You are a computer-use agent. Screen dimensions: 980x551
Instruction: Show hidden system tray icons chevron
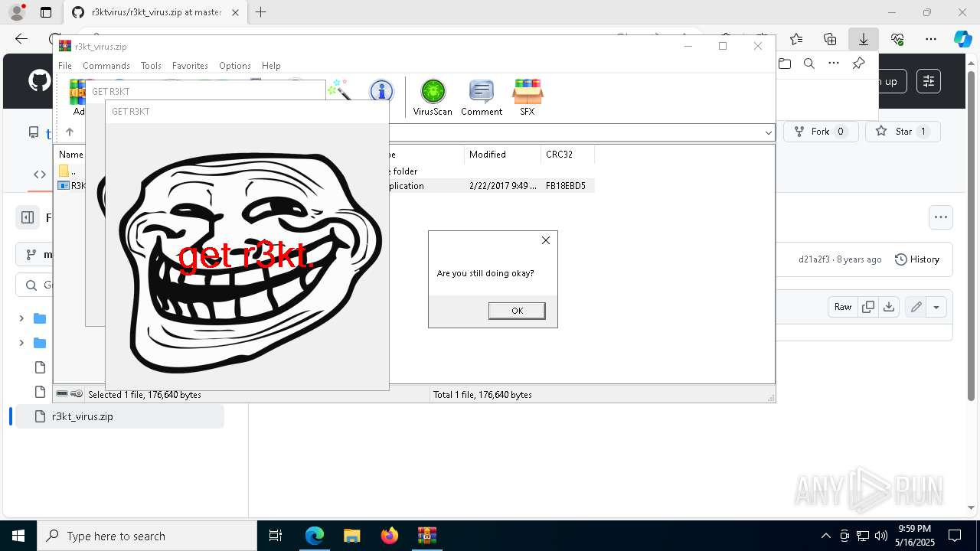(825, 536)
